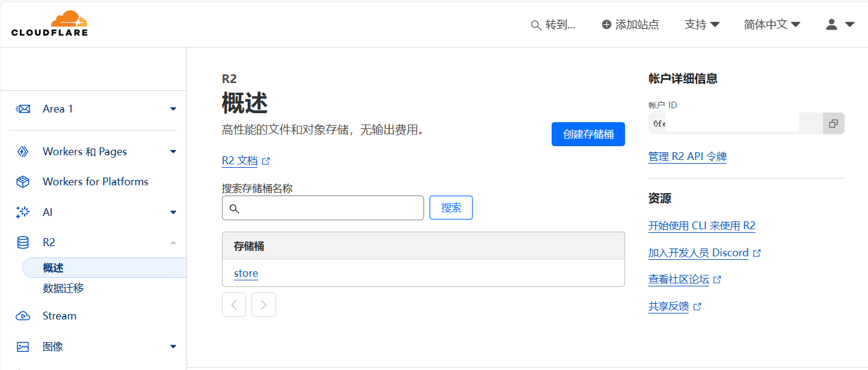Image resolution: width=868 pixels, height=370 pixels.
Task: Click the external-link icon beside Discord link
Action: point(757,253)
